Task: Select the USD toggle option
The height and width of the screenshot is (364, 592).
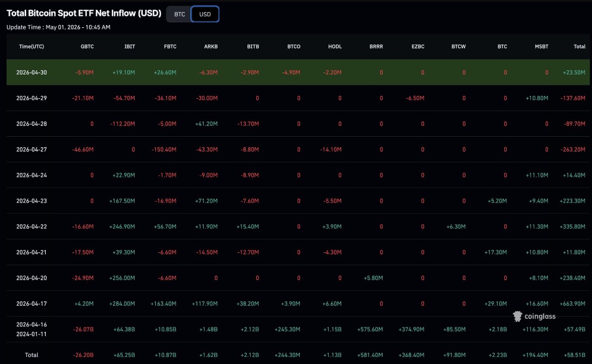Action: pos(205,14)
